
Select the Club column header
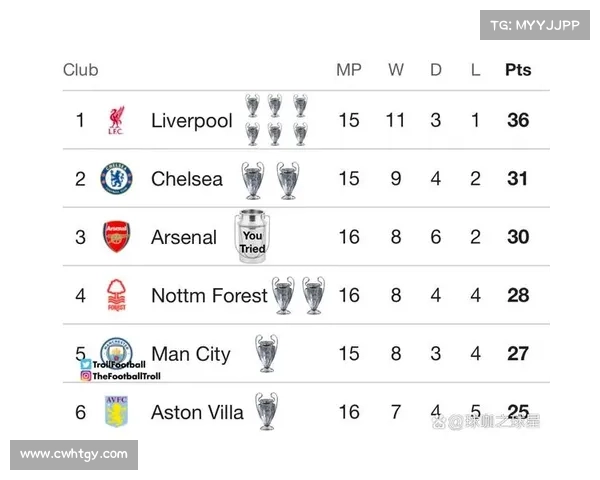click(x=81, y=70)
